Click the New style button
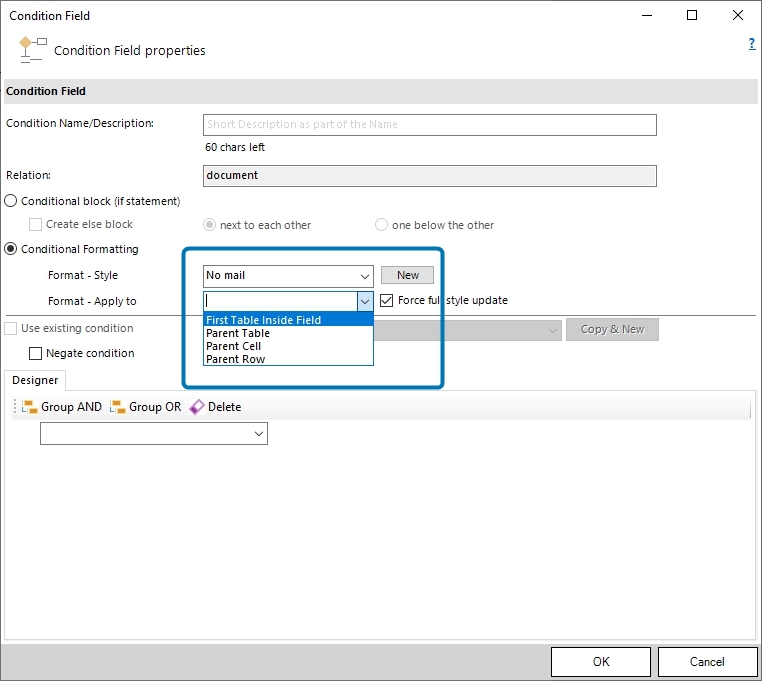Image resolution: width=762 pixels, height=681 pixels. [407, 275]
